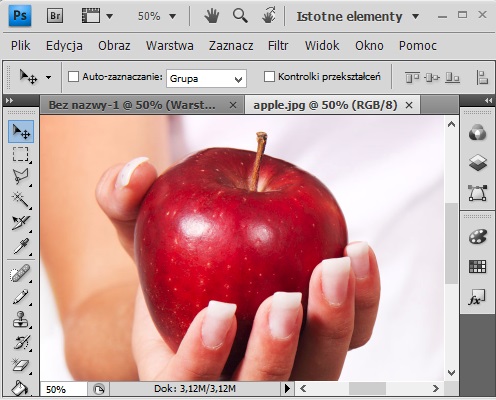Click the horizontal scrollbar right arrow

[436, 389]
